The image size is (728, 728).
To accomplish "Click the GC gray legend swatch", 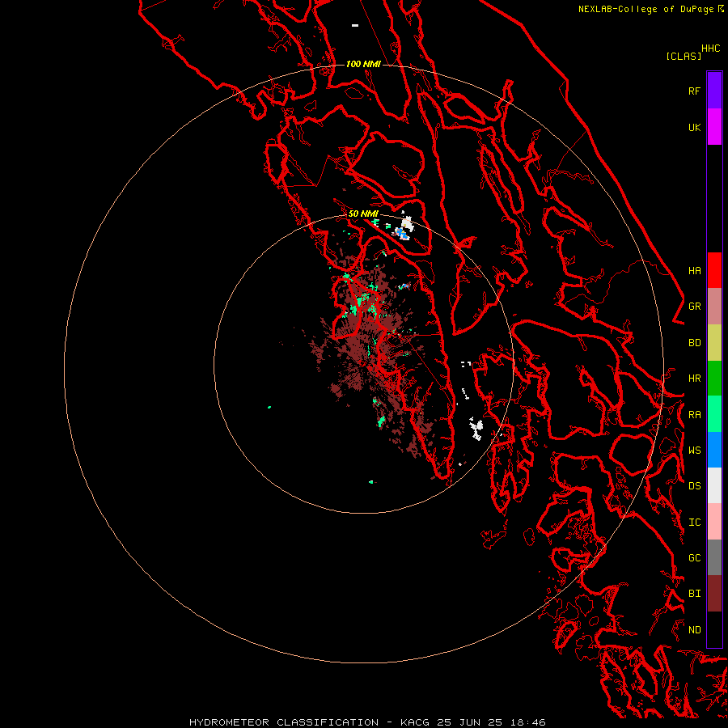I will [x=714, y=557].
